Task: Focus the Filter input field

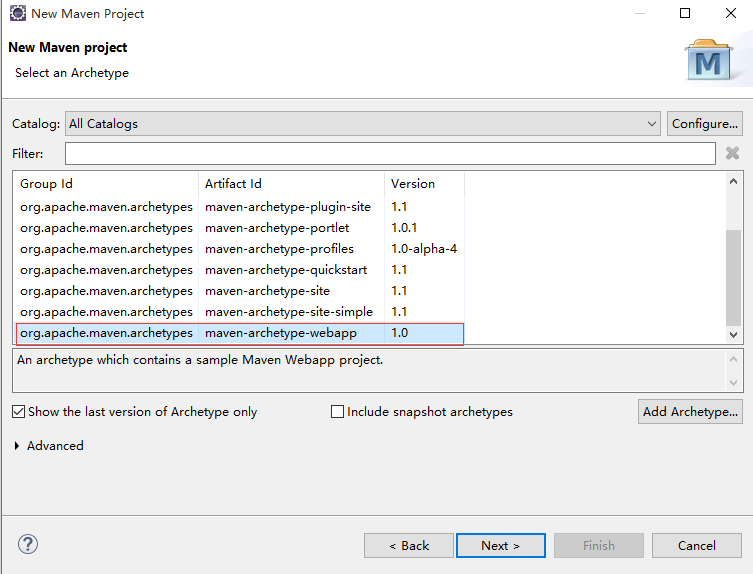Action: (390, 153)
